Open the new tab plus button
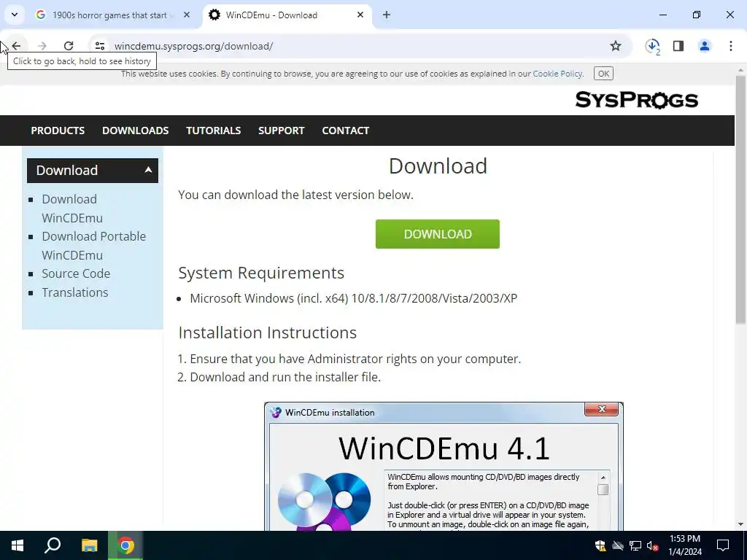This screenshot has height=560, width=747. pyautogui.click(x=387, y=15)
